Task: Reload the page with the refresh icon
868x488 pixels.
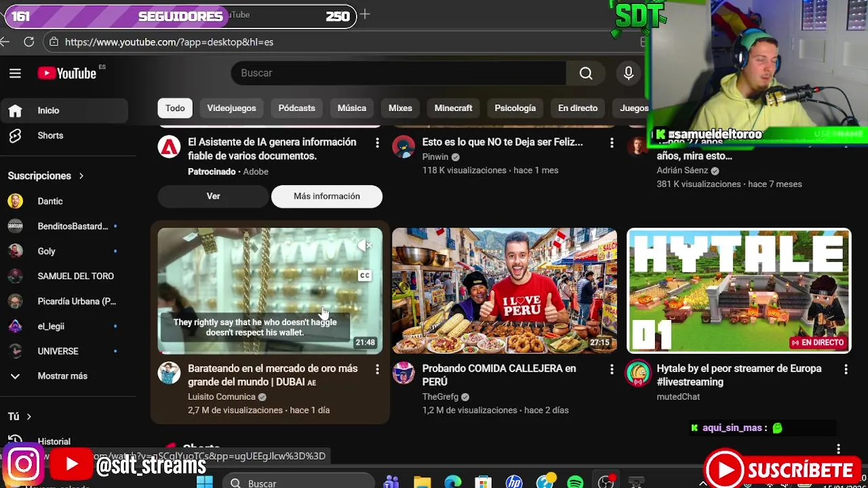Action: pyautogui.click(x=28, y=42)
